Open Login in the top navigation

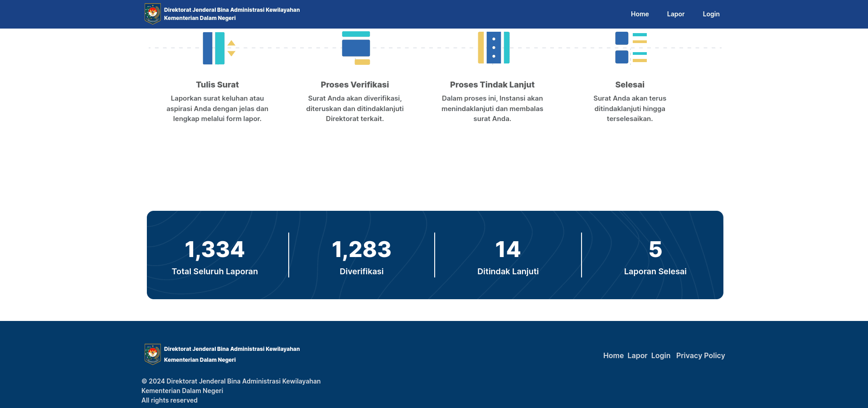click(711, 14)
